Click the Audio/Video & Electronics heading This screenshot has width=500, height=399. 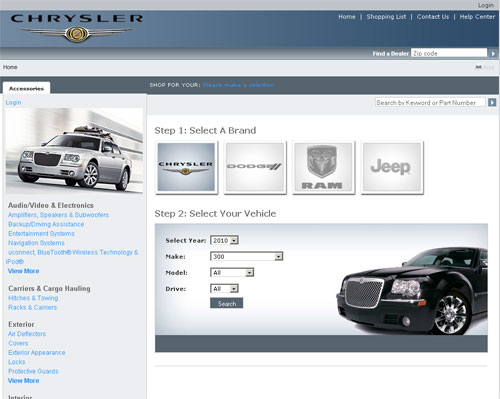click(x=51, y=205)
